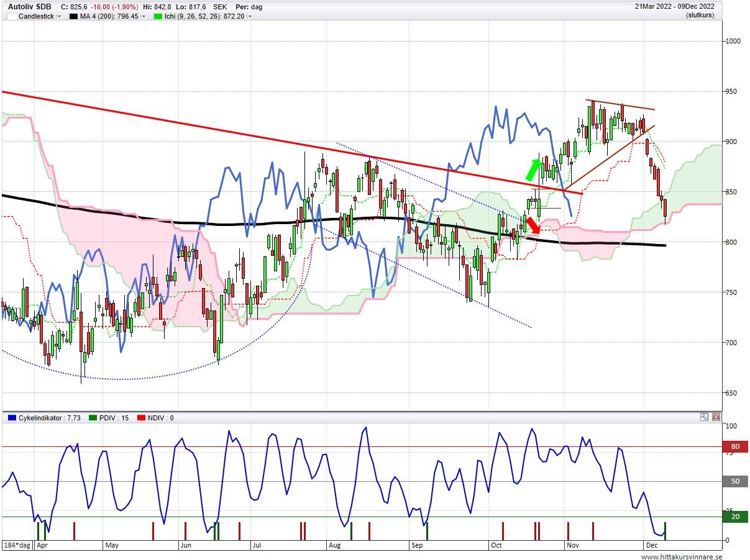Viewport: 750px width, 560px height.
Task: Click the Dec label on time axis
Action: click(x=651, y=545)
